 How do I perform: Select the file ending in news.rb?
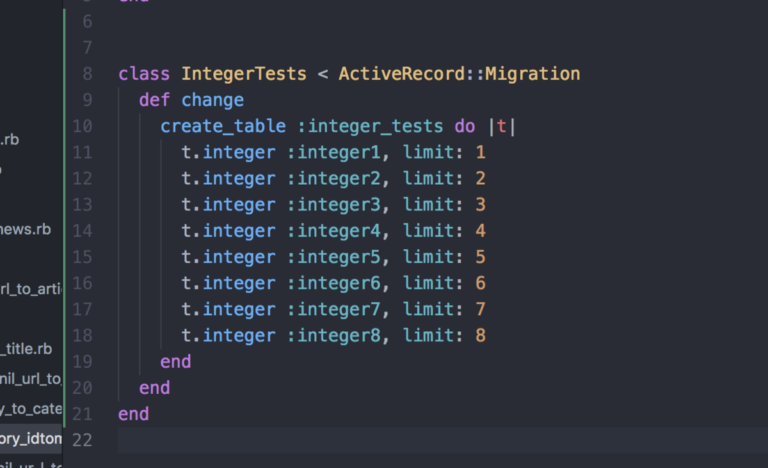click(25, 229)
